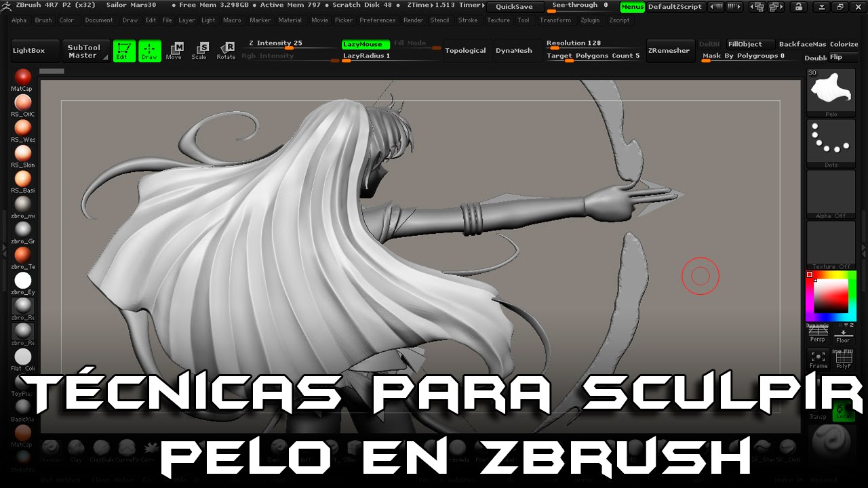Open the Dots stroke type popup
The height and width of the screenshot is (488, 868).
coord(831,144)
